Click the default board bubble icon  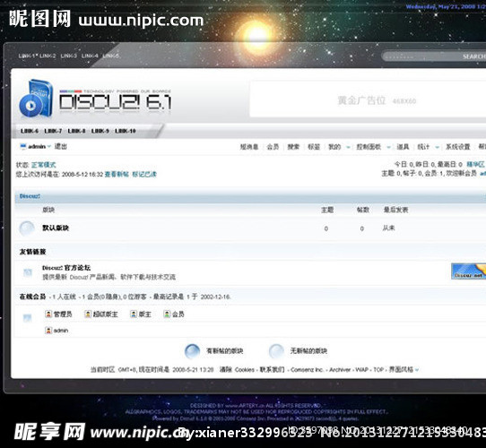(x=27, y=228)
